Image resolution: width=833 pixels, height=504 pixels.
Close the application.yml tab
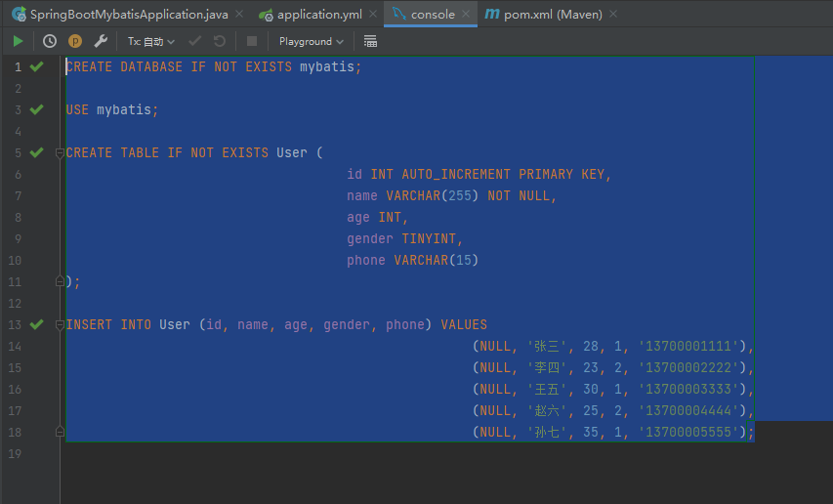(373, 14)
